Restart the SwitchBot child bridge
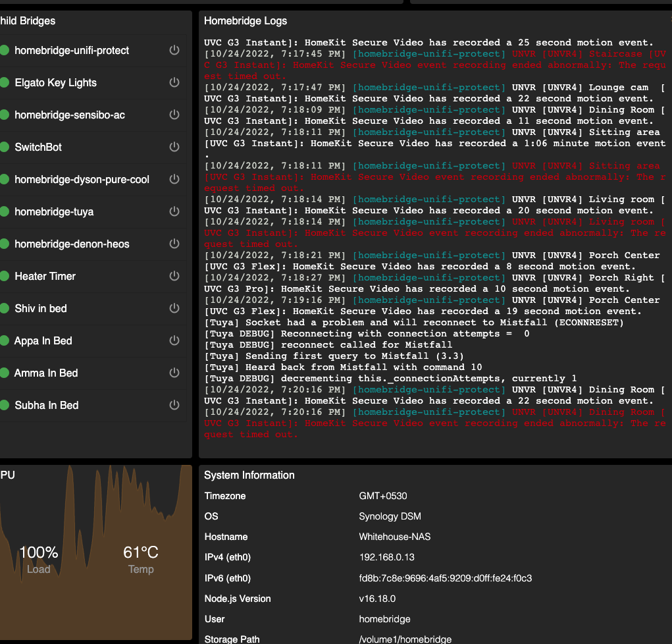Viewport: 672px width, 644px height. point(174,147)
